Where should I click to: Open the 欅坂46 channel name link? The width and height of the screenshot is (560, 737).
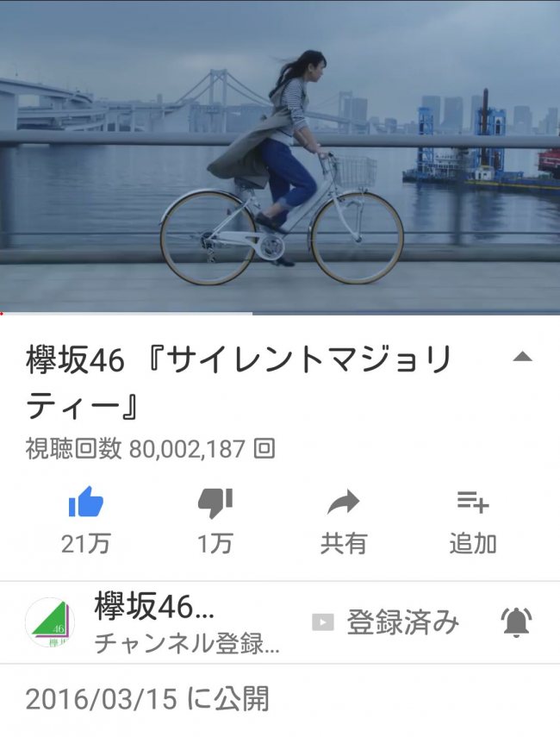pos(154,606)
